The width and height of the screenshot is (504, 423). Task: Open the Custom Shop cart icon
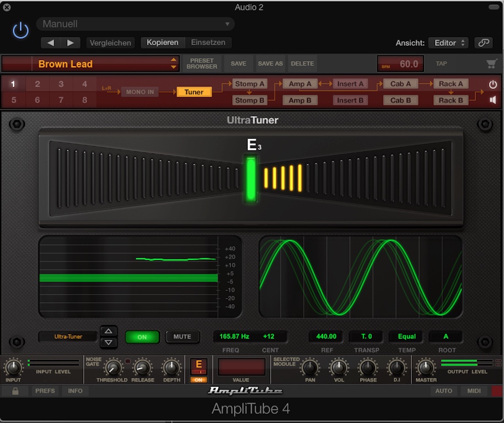pyautogui.click(x=491, y=63)
